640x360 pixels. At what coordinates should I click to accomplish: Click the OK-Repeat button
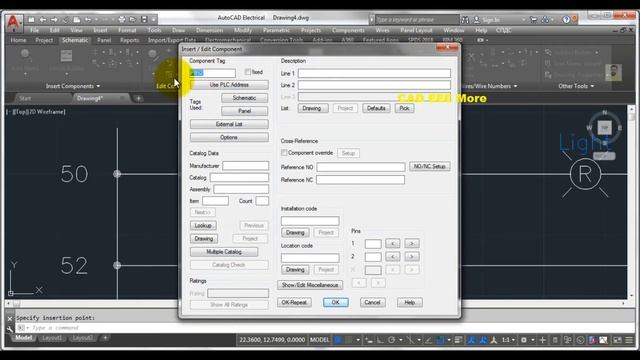pyautogui.click(x=294, y=302)
